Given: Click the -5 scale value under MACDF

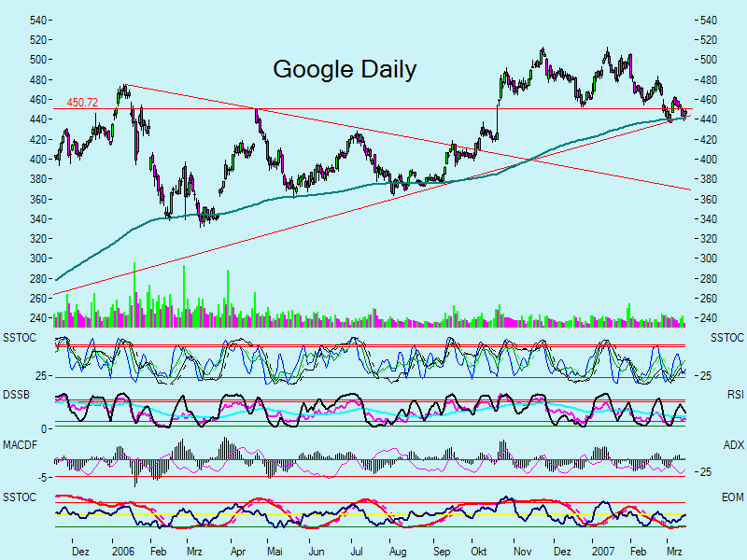Looking at the screenshot, I should [41, 477].
